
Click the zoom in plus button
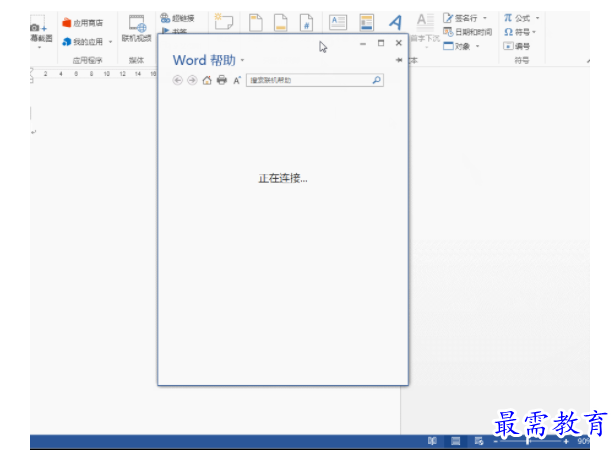[x=566, y=442]
